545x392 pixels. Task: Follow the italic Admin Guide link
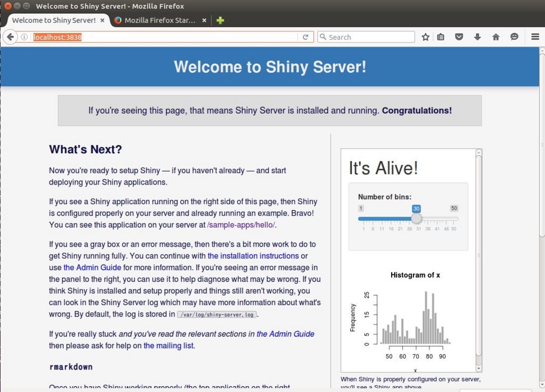285,333
